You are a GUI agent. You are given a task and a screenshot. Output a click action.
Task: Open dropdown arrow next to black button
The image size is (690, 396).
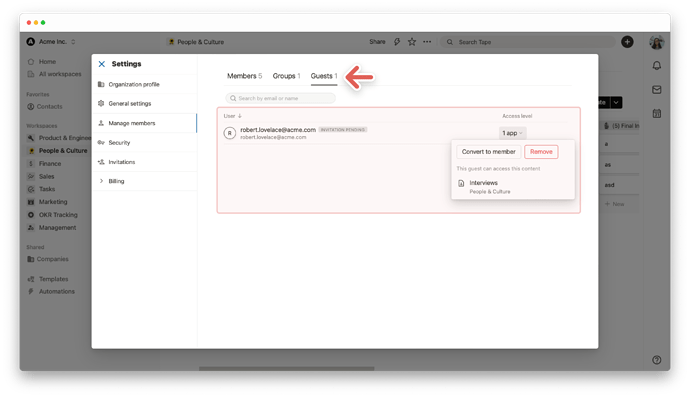[616, 103]
